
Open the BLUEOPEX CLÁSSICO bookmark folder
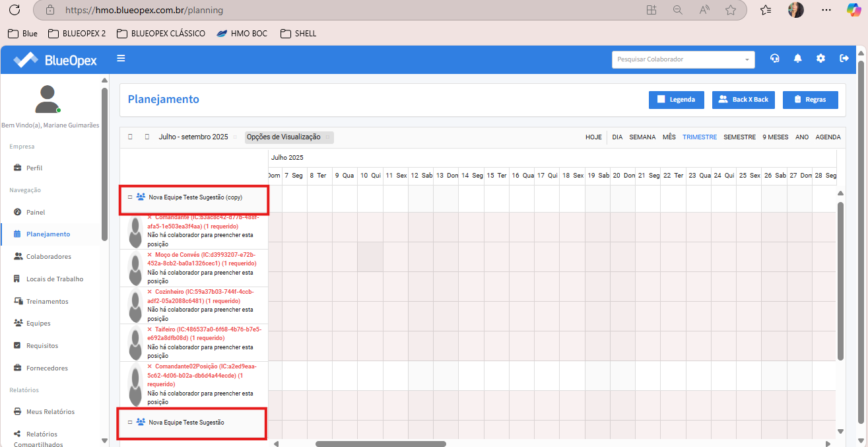click(x=161, y=33)
